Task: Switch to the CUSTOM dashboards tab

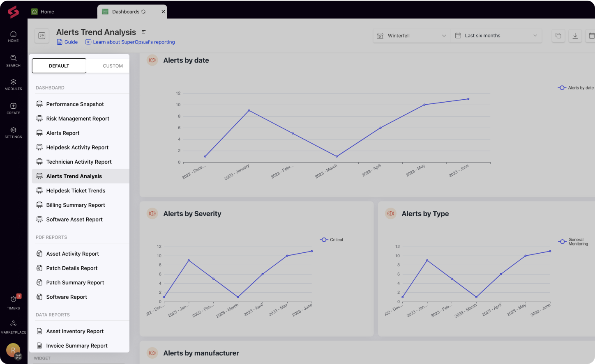Action: coord(113,66)
